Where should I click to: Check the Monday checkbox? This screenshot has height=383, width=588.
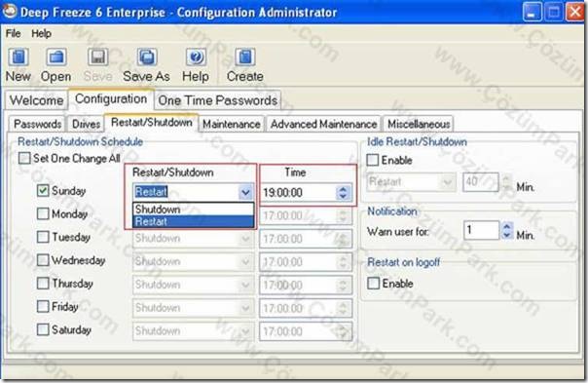click(x=43, y=213)
